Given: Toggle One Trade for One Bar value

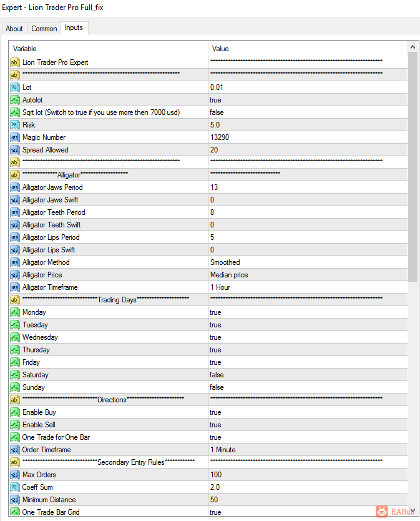Looking at the screenshot, I should (x=308, y=437).
